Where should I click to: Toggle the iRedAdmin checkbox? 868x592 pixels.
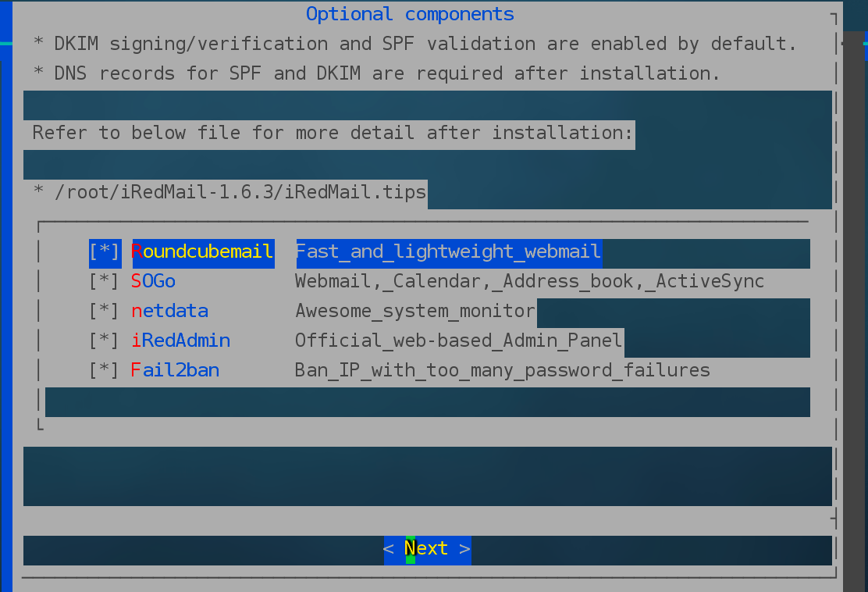pyautogui.click(x=105, y=341)
